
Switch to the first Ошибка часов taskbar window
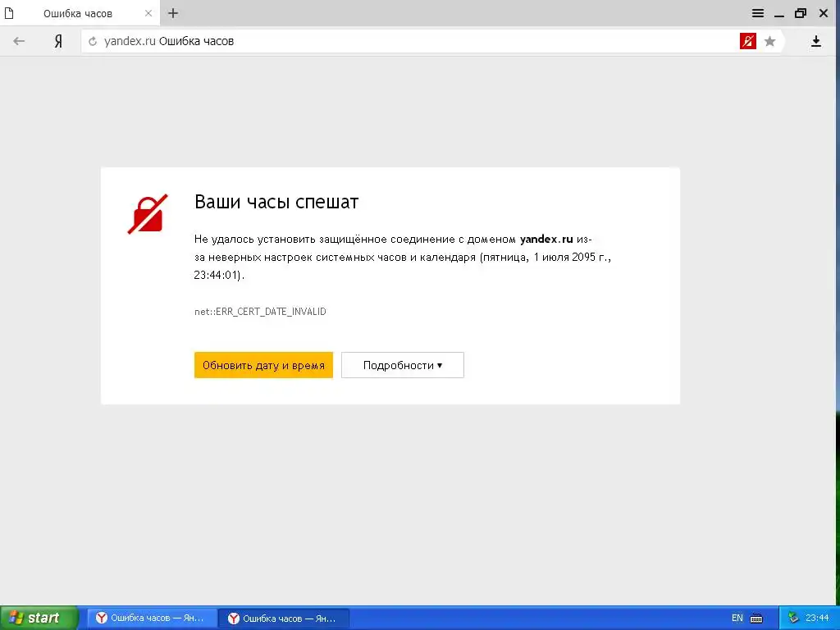(152, 618)
